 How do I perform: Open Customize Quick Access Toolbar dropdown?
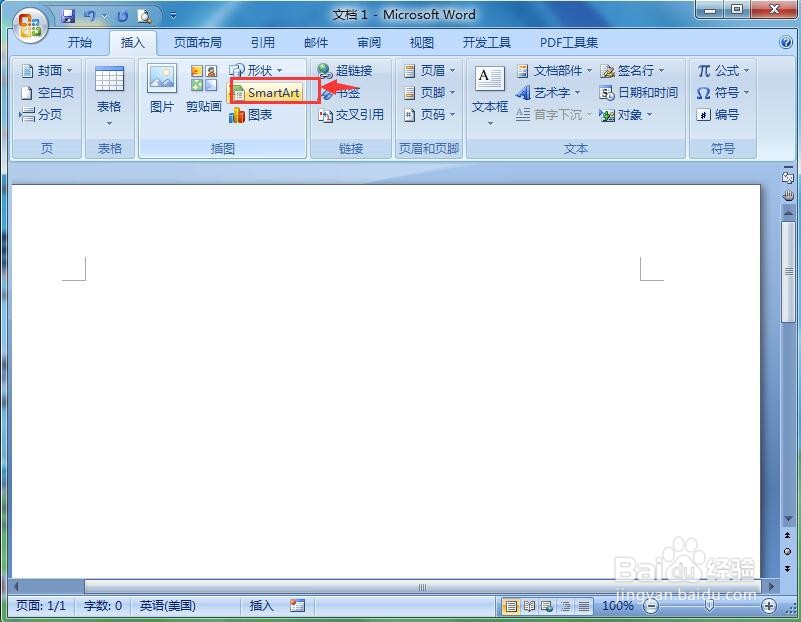click(x=173, y=16)
